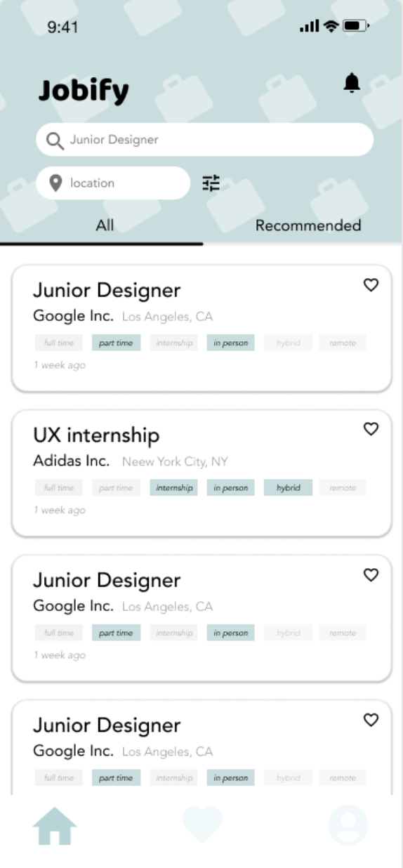The height and width of the screenshot is (868, 403).
Task: Open search filters via sliders icon
Action: click(211, 183)
